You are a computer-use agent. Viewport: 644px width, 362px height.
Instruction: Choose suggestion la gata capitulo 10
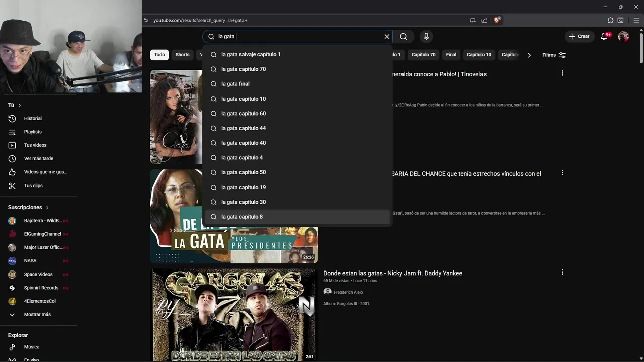(297, 99)
